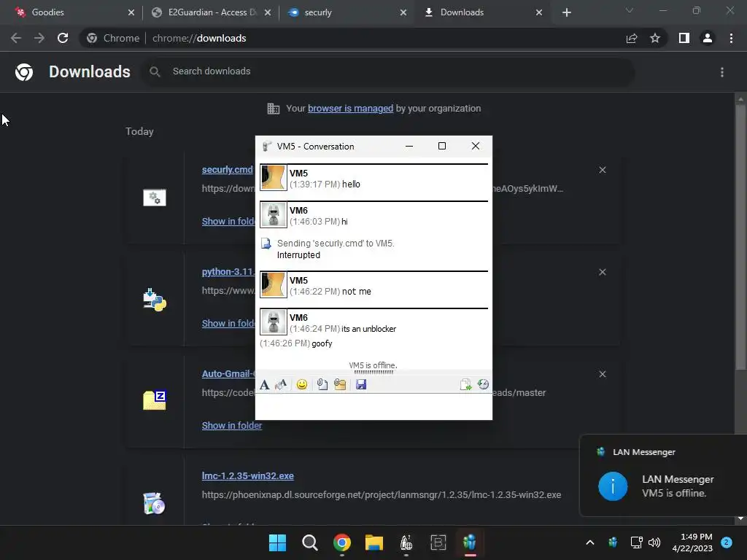The image size is (747, 560).
Task: Open File Explorer from taskbar
Action: [x=374, y=542]
